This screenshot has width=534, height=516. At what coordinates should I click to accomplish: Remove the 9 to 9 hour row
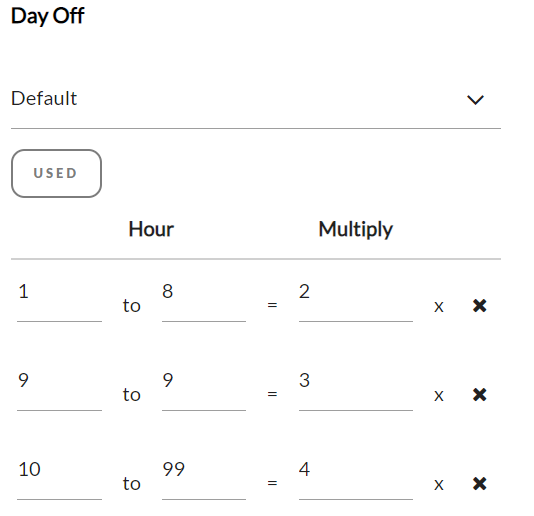480,395
